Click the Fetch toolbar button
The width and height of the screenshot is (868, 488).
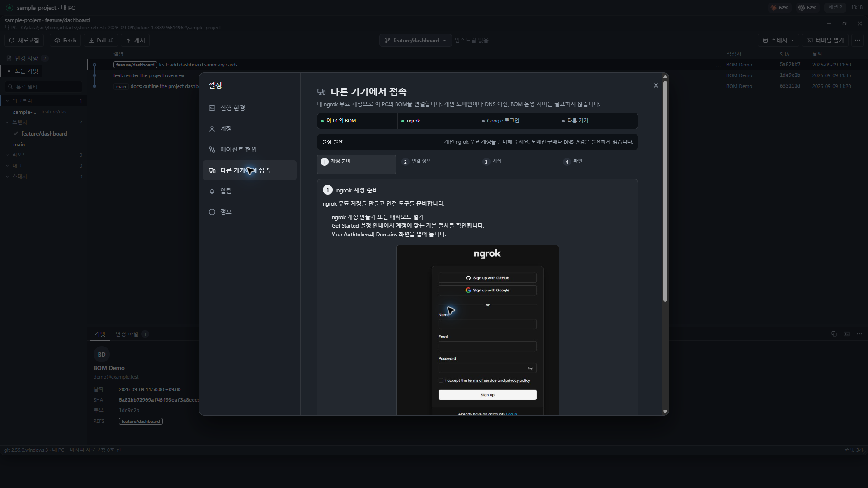pyautogui.click(x=65, y=40)
